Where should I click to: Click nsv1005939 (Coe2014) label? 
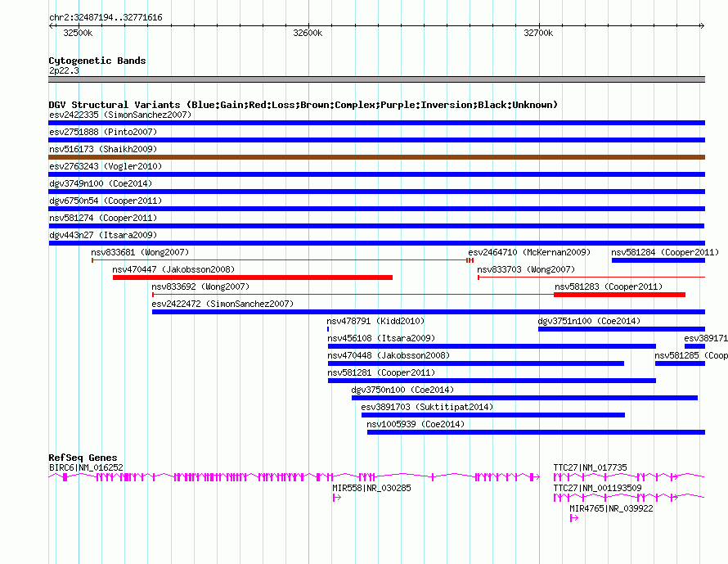pos(416,424)
